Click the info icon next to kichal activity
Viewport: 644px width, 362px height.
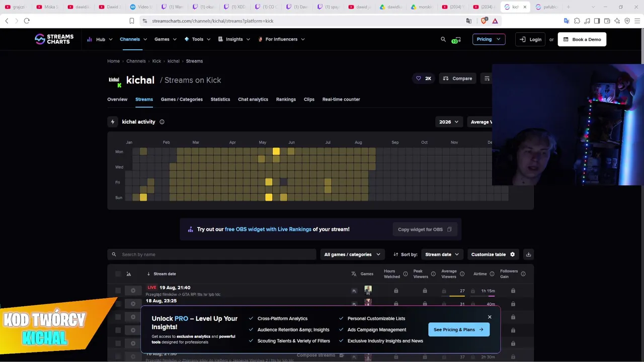pos(162,122)
